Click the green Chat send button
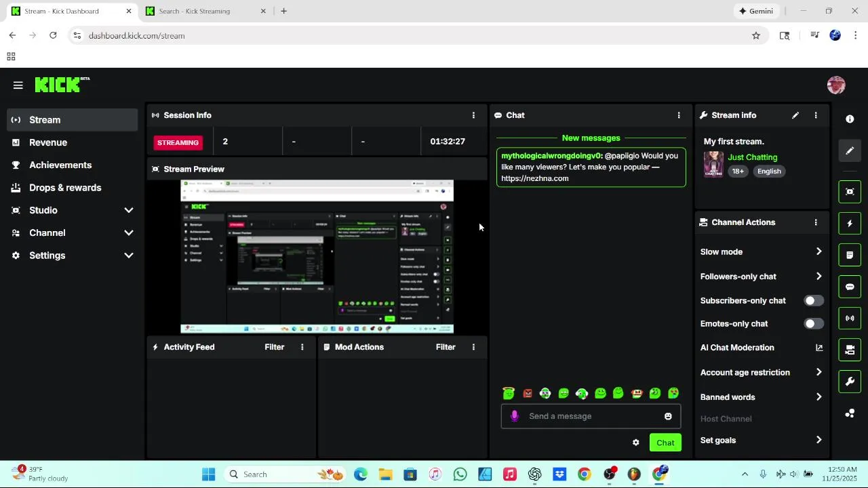The width and height of the screenshot is (868, 488). pyautogui.click(x=665, y=443)
